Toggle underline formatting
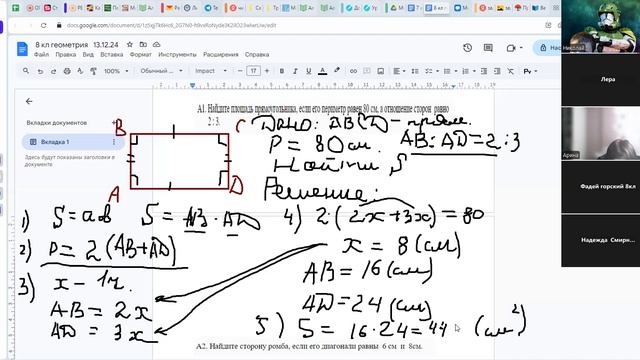This screenshot has height=360, width=640. click(x=309, y=71)
